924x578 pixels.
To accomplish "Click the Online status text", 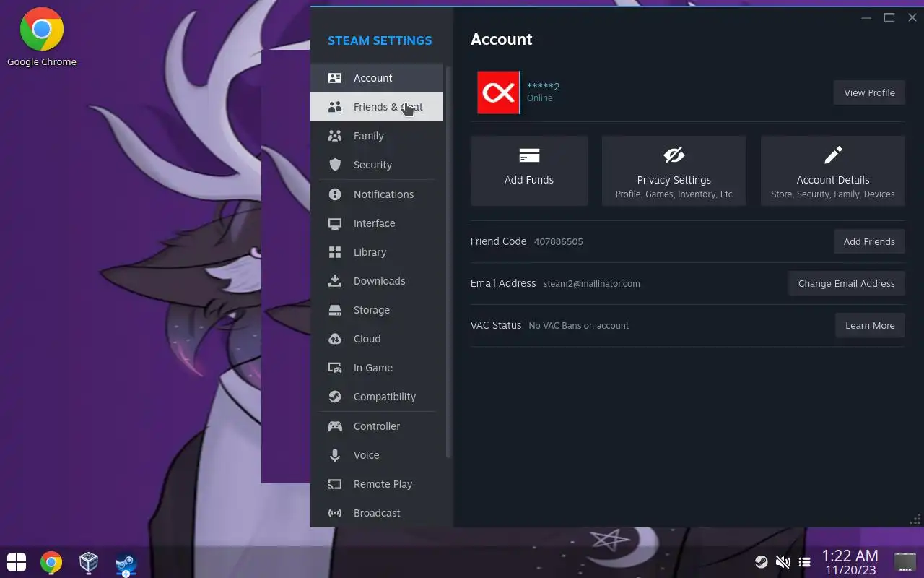I will click(x=539, y=98).
